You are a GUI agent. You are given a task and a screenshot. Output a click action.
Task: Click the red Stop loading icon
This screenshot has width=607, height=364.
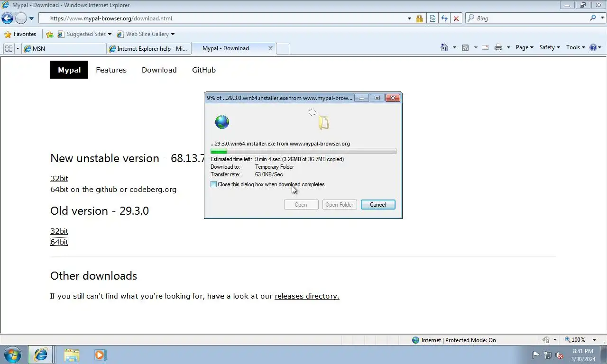[x=456, y=18]
